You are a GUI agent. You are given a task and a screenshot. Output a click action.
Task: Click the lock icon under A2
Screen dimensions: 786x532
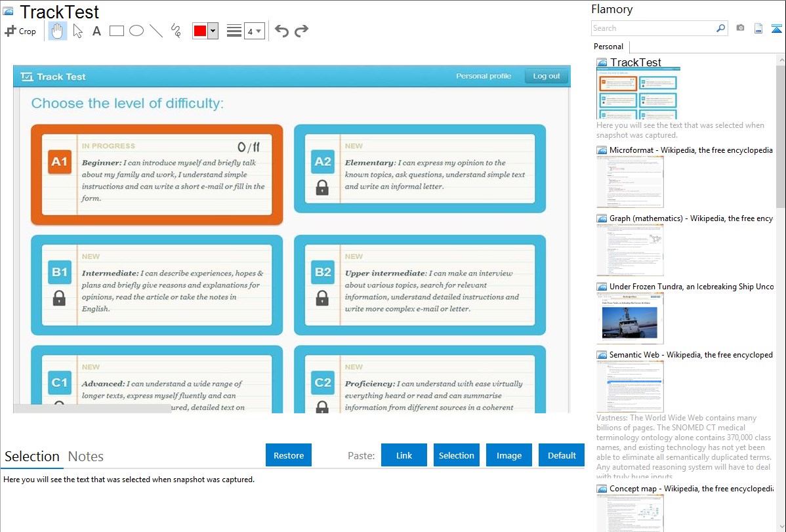click(322, 188)
